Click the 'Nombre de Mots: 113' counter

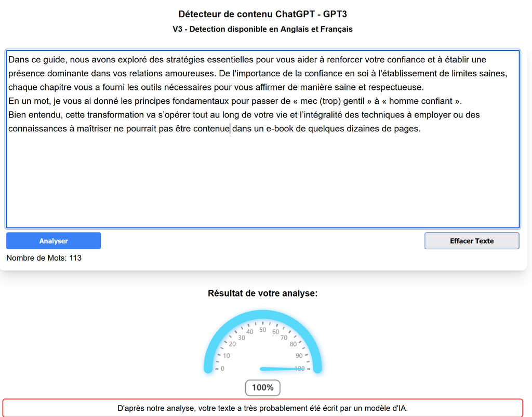[x=44, y=258]
